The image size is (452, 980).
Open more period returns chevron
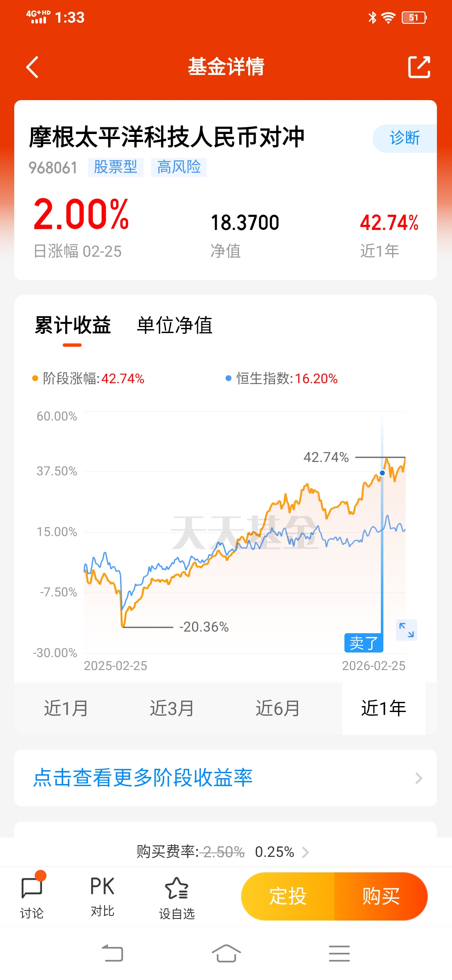click(418, 778)
